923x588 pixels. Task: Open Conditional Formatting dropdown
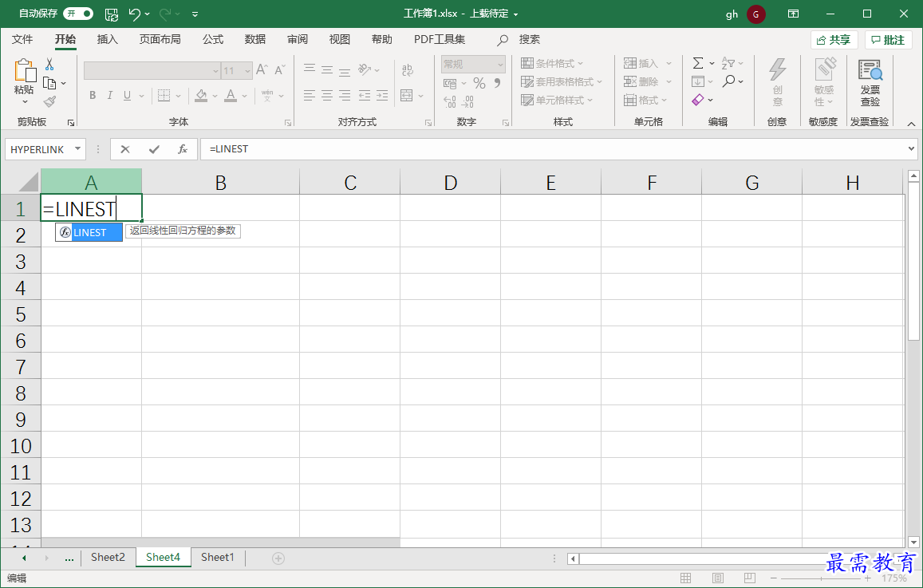tap(552, 64)
